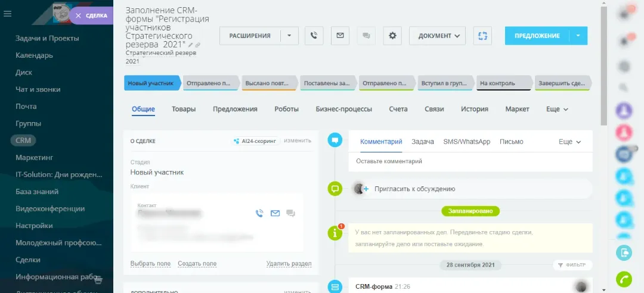Click the AI24-скоринг button
This screenshot has width=644, height=293.
point(256,141)
